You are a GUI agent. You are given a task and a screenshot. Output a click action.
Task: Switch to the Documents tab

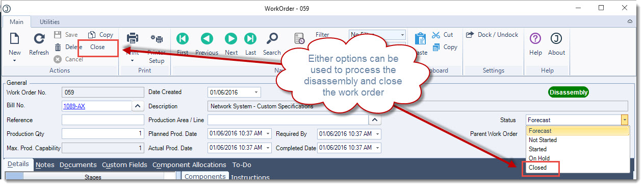(78, 165)
